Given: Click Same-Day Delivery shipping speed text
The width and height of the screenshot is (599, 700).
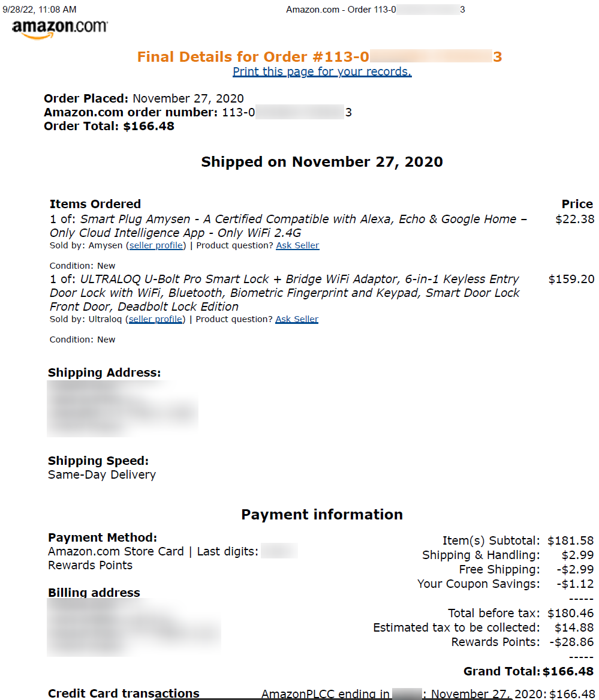Looking at the screenshot, I should pos(102,474).
